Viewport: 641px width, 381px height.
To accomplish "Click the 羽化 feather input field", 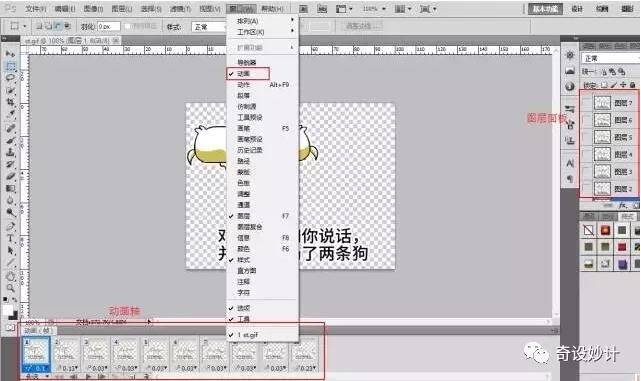I will (x=109, y=27).
